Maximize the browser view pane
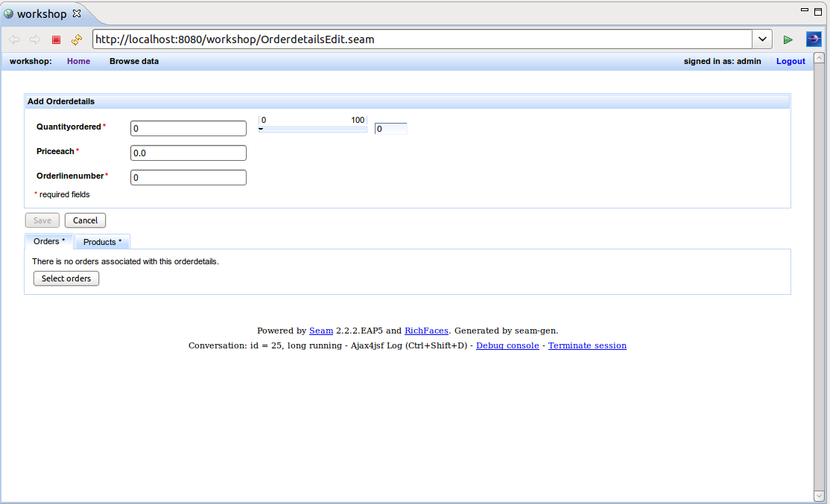 click(817, 10)
